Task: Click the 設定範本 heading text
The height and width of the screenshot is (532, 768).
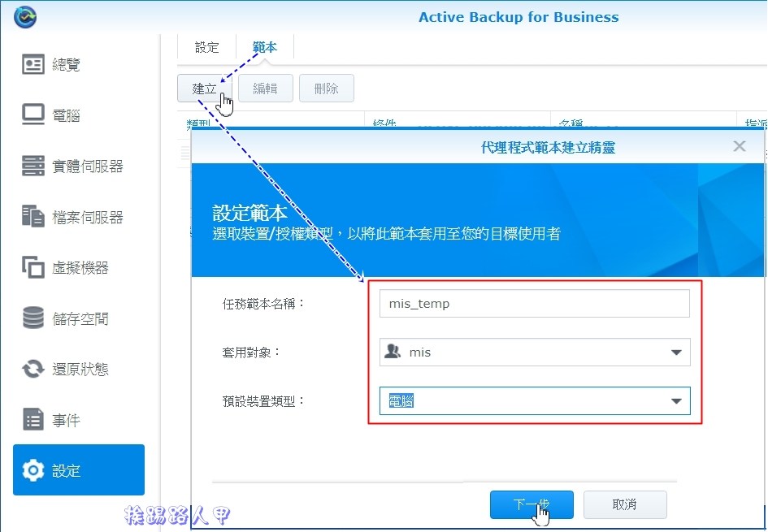Action: click(249, 214)
